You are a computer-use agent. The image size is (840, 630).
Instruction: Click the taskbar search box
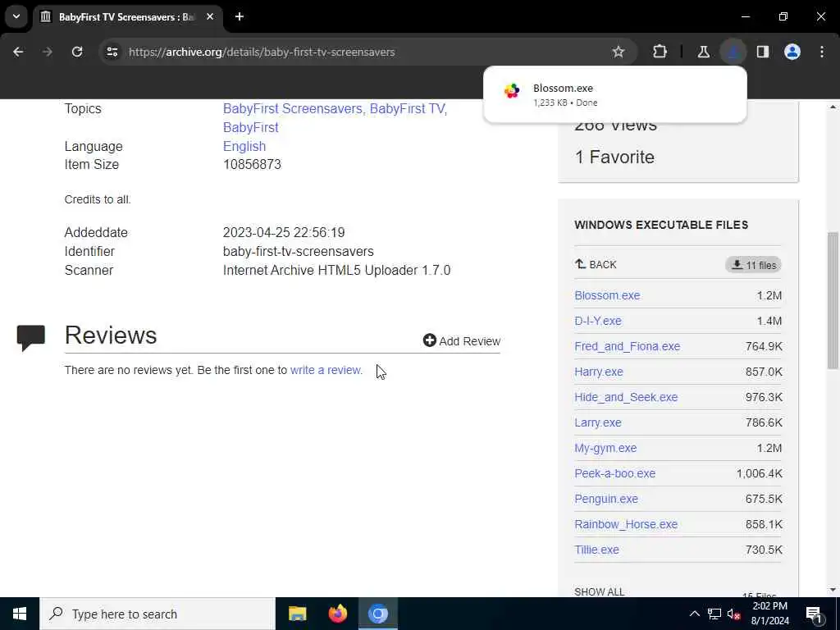tap(157, 614)
